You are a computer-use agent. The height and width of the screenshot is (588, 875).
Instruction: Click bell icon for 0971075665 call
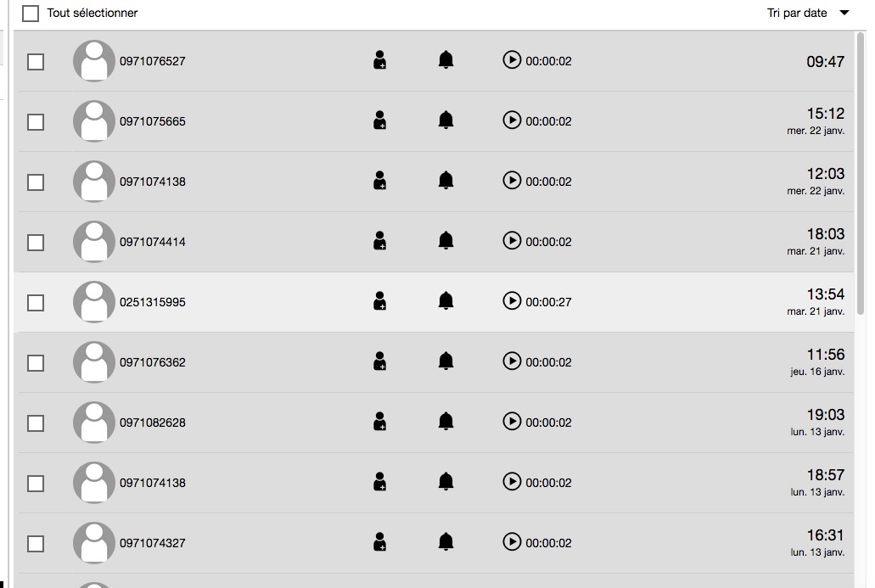(446, 120)
